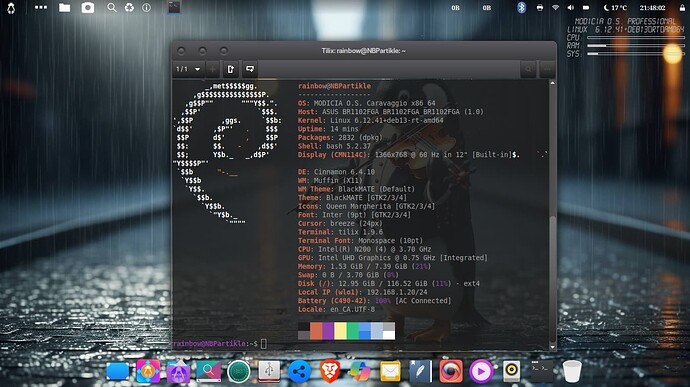Open the dark terminal icon in dock
Screen dimensions: 690x387
click(x=541, y=372)
